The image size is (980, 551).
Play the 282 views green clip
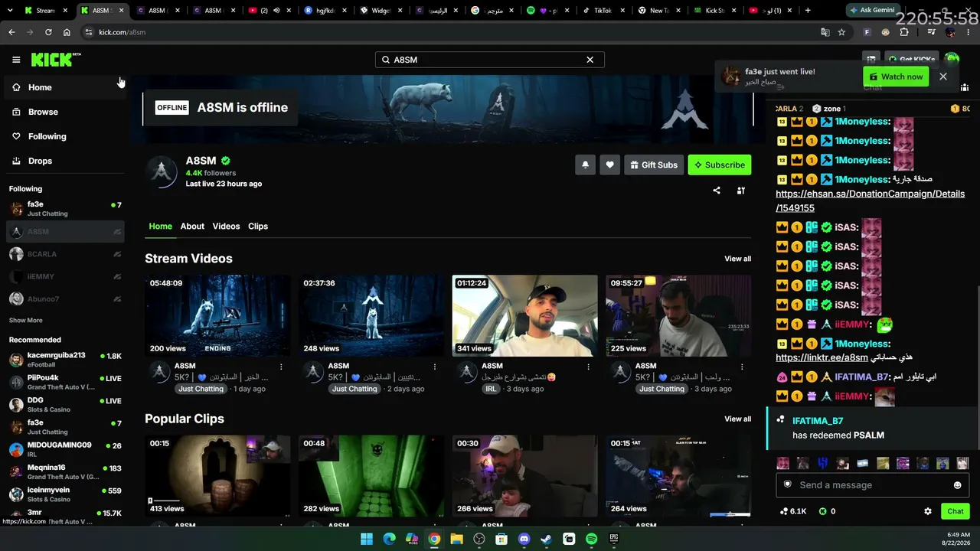pos(371,476)
